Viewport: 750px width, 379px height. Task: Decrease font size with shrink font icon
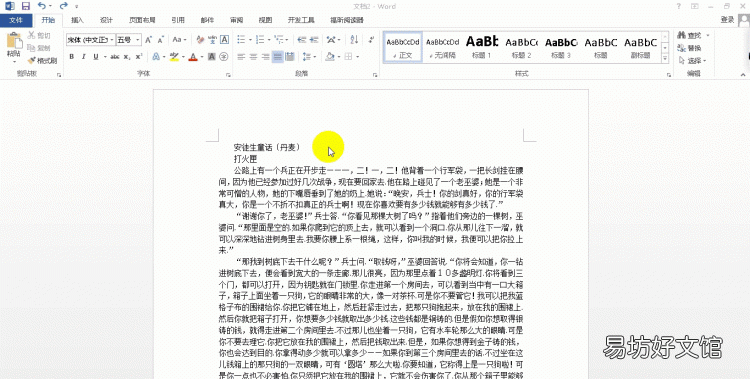(161, 40)
